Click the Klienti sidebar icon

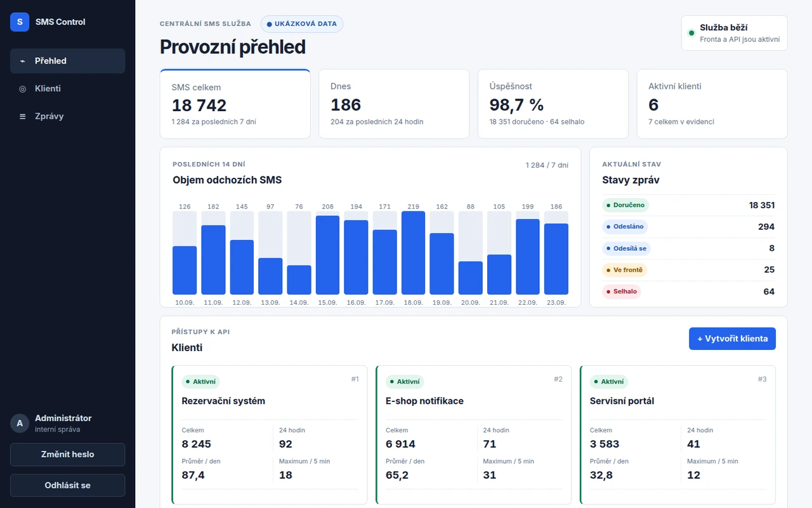coord(23,89)
